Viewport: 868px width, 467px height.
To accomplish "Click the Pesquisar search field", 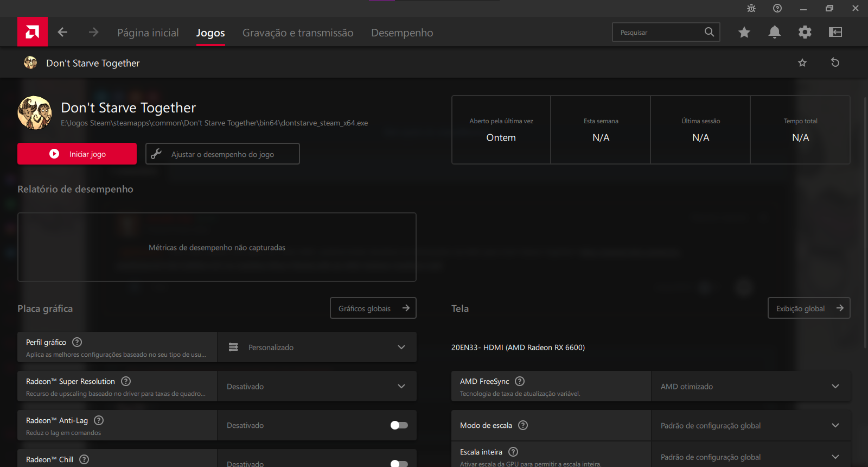I will pyautogui.click(x=659, y=32).
